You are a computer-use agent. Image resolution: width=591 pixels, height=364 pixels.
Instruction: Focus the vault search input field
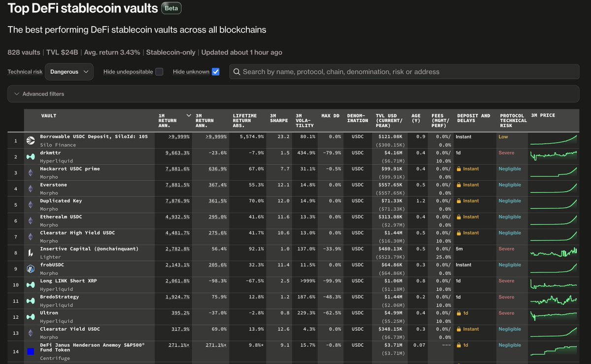(x=404, y=71)
